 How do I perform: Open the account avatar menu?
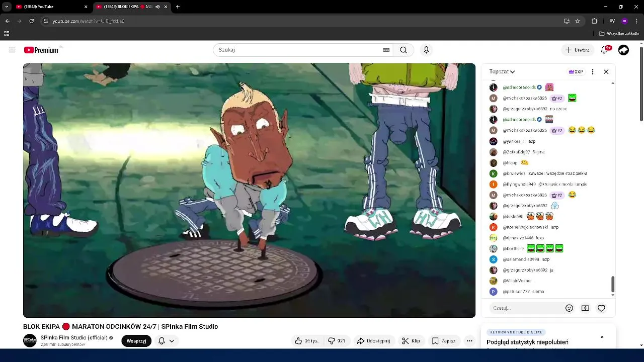pos(623,50)
